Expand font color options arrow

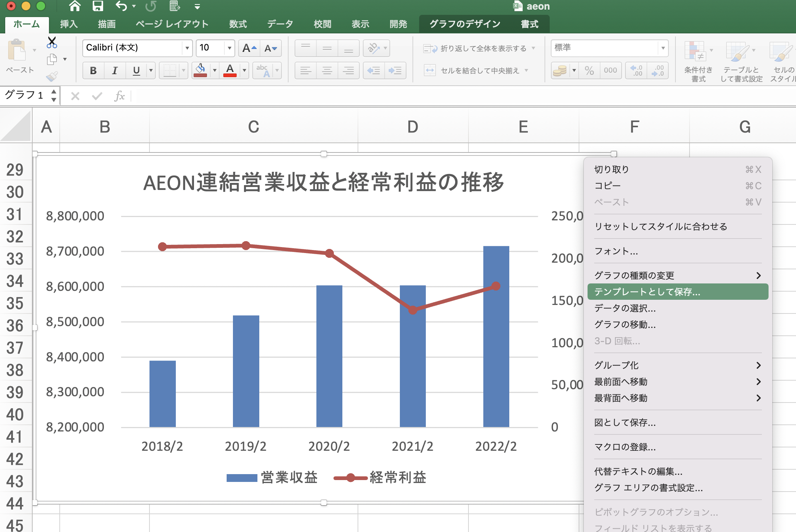244,70
